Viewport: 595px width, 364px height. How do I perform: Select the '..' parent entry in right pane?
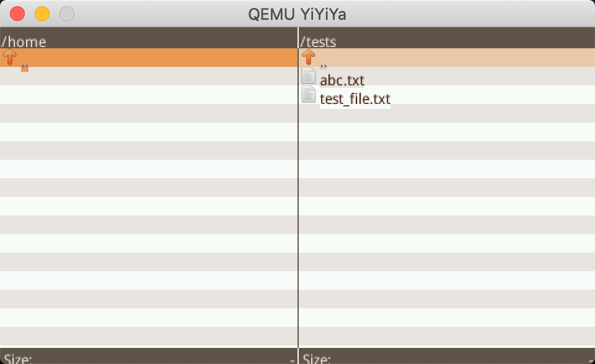324,67
